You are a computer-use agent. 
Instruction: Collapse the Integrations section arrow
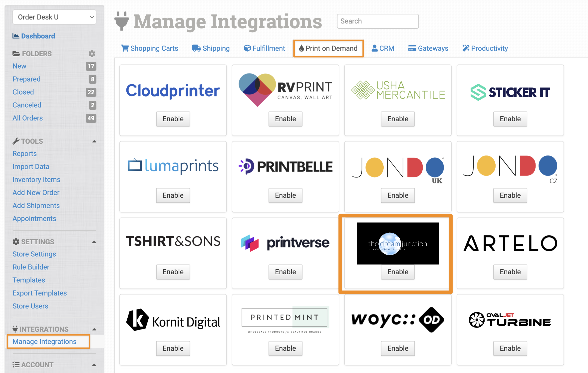click(94, 329)
